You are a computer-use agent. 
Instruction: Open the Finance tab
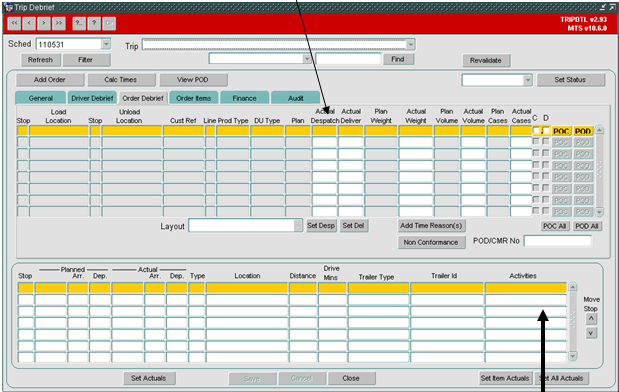(x=244, y=98)
